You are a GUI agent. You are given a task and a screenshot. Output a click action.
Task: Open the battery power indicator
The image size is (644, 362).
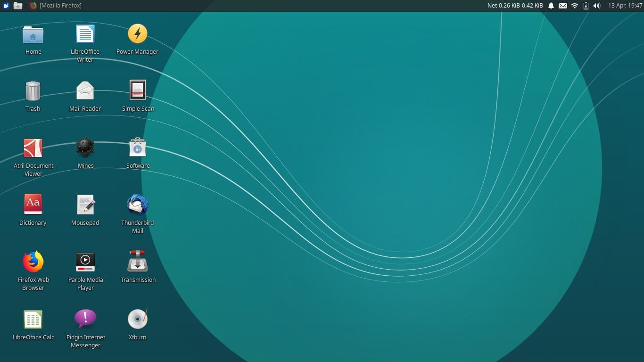586,6
